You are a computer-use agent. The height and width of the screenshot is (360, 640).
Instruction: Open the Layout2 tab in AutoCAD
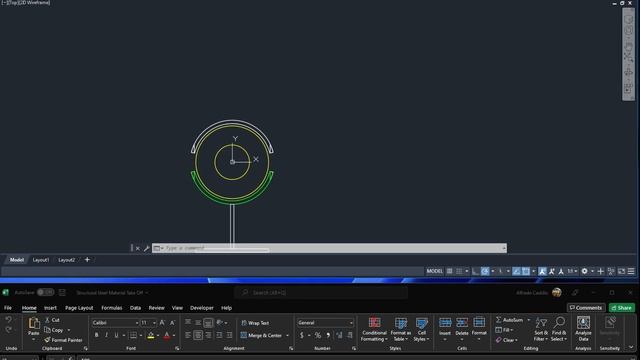point(67,260)
